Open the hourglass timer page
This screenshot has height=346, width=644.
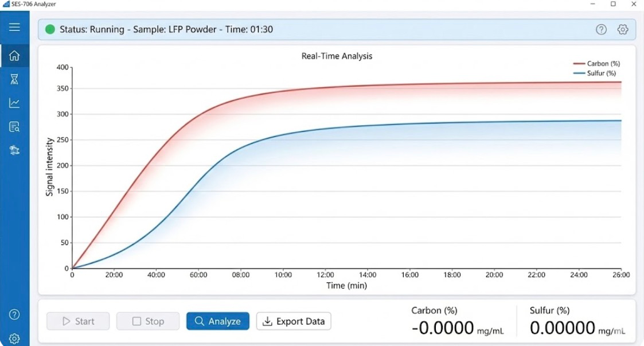[x=14, y=80]
